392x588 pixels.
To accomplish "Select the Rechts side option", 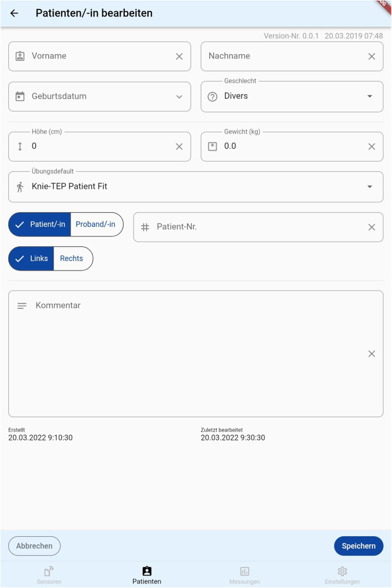I will click(x=72, y=258).
